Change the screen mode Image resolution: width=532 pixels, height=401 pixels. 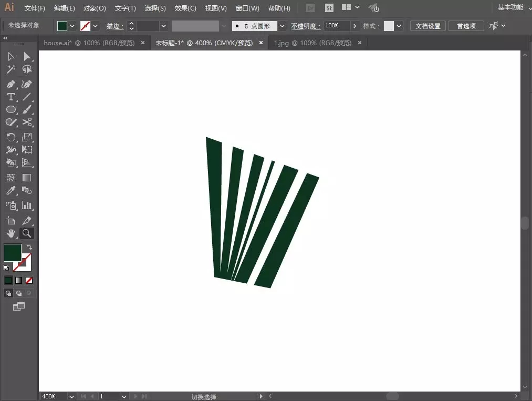[19, 306]
